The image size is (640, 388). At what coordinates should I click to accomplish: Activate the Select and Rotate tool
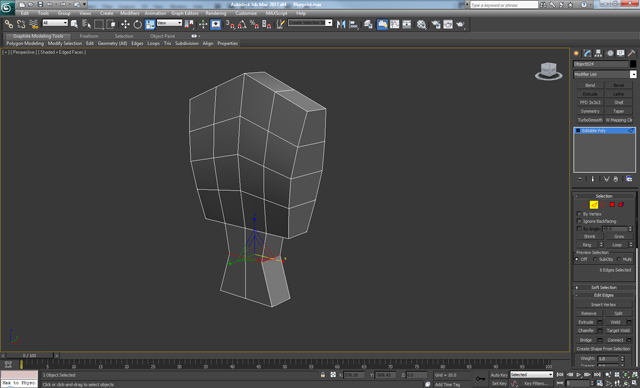click(x=138, y=24)
